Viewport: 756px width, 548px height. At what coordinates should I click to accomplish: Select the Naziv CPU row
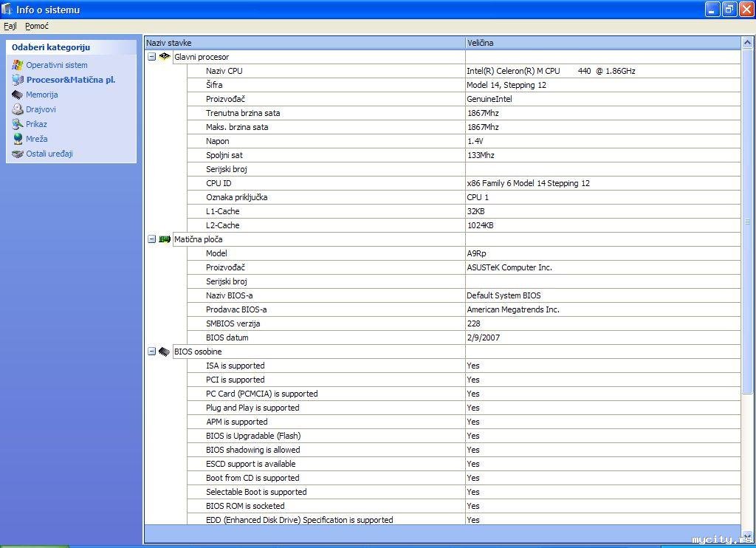tap(464, 71)
